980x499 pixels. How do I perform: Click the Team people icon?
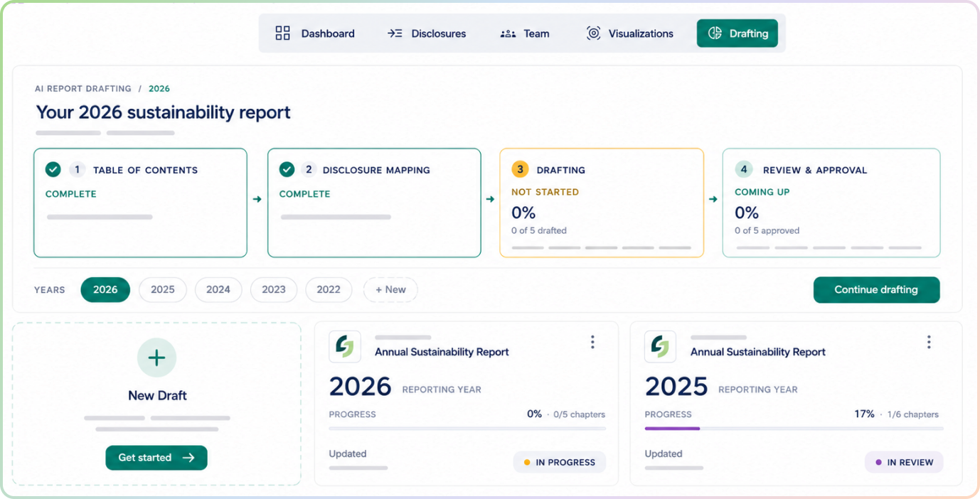click(x=508, y=33)
